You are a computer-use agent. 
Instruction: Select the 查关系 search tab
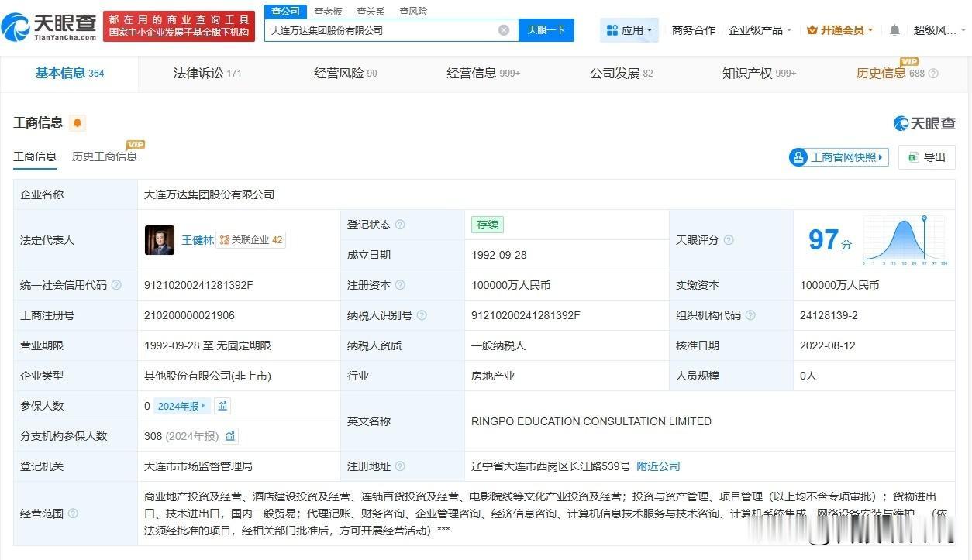(371, 11)
